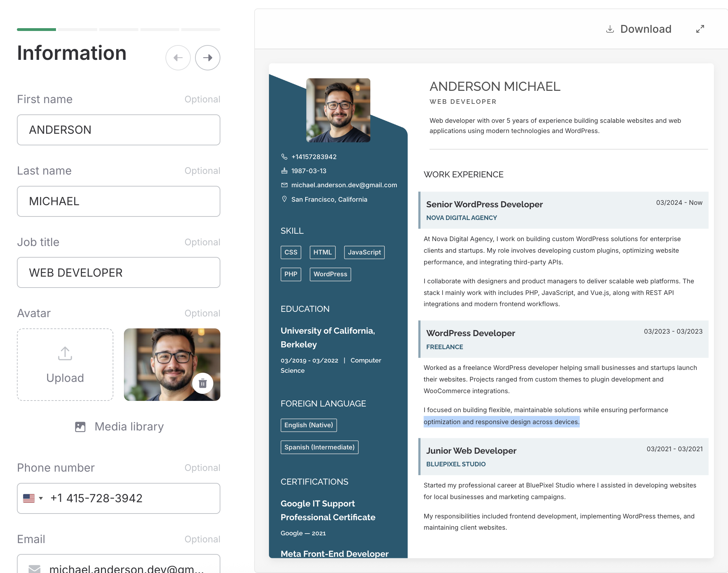Click the location pin icon on resume
Viewport: 728px width, 573px height.
point(284,199)
